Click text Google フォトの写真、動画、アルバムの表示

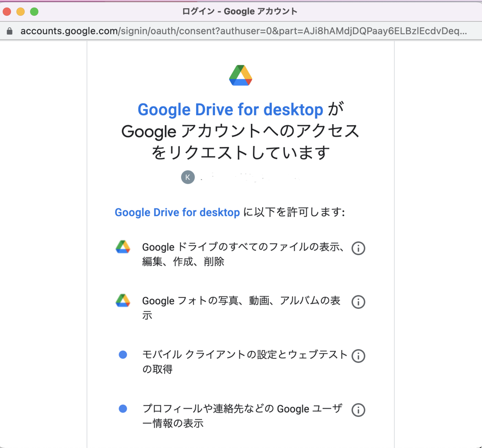pyautogui.click(x=241, y=308)
